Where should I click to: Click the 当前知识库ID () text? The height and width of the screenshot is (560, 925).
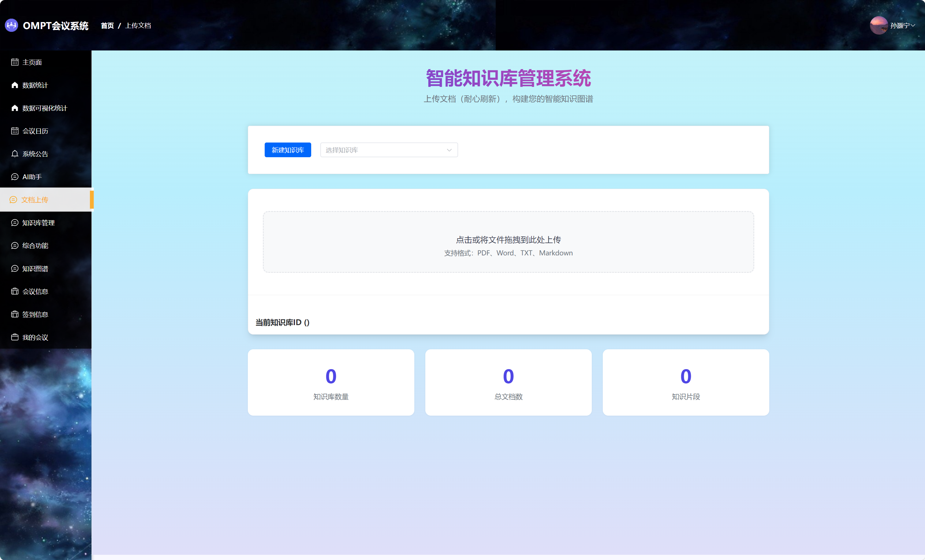coord(282,322)
